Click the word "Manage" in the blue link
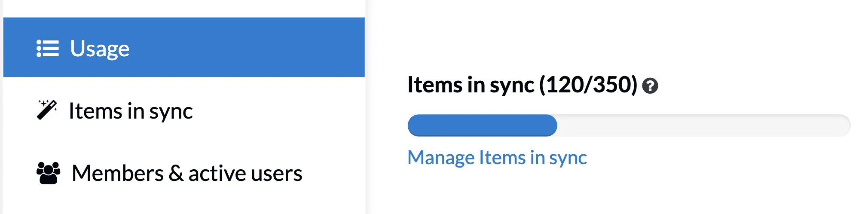 click(x=441, y=158)
